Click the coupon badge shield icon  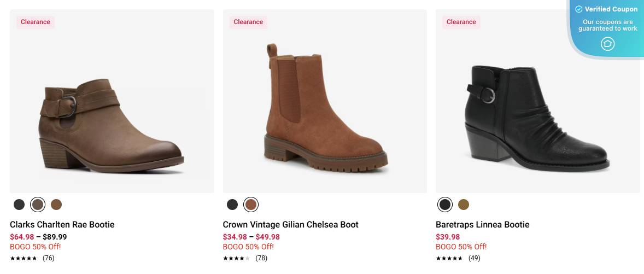[x=608, y=44]
